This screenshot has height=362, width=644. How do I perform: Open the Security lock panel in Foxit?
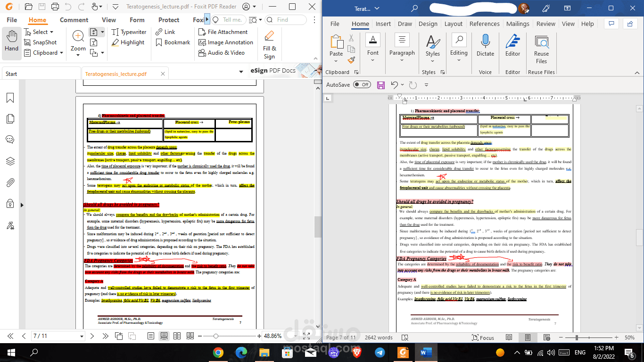tap(10, 204)
